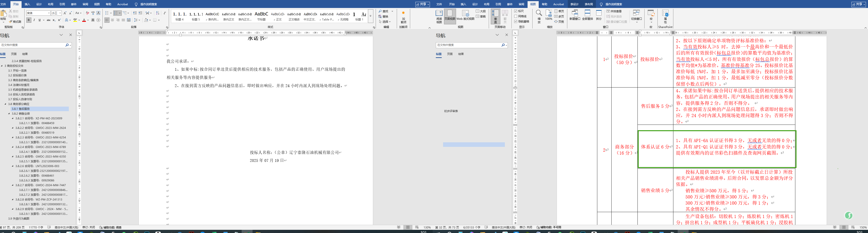868x233 pixels.
Task: Collapse the 3.8.2 销售业绩 tree node
Action: coord(9,114)
